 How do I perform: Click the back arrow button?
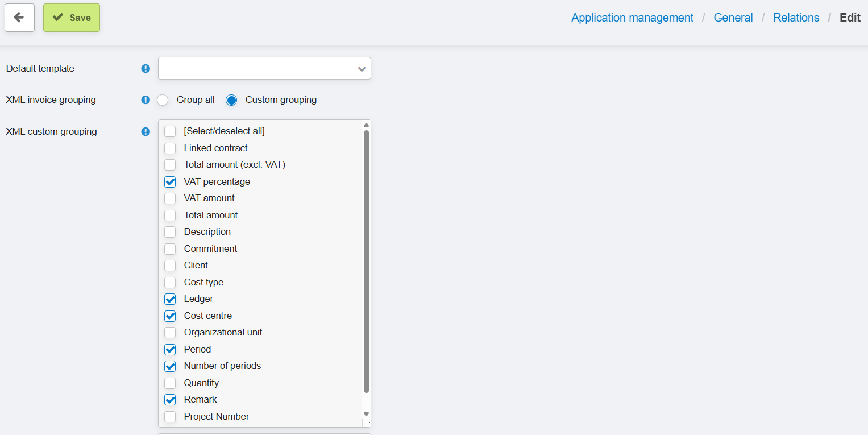[19, 18]
